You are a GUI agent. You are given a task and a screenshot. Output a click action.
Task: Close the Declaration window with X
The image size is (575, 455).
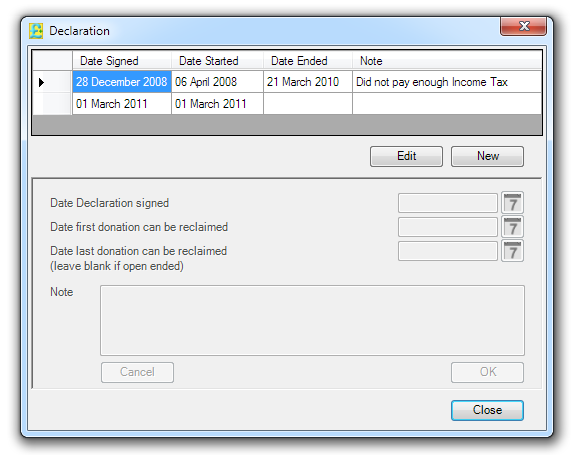click(x=524, y=26)
